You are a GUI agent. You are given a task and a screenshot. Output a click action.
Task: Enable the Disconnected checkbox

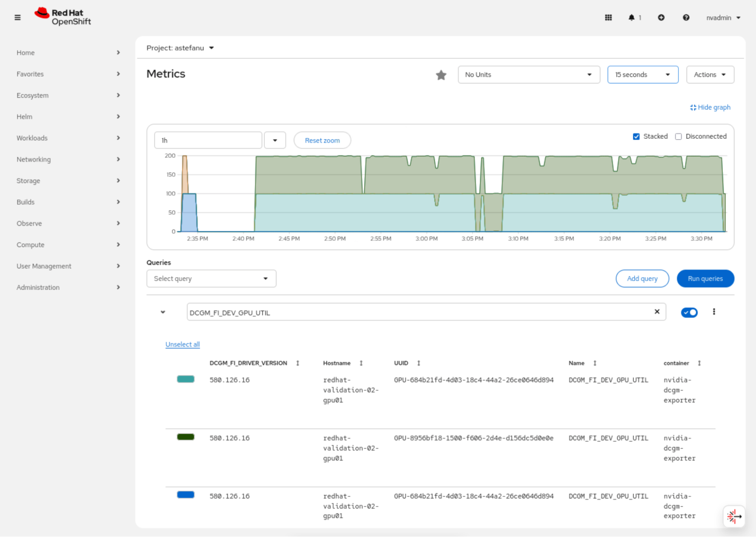(x=678, y=136)
